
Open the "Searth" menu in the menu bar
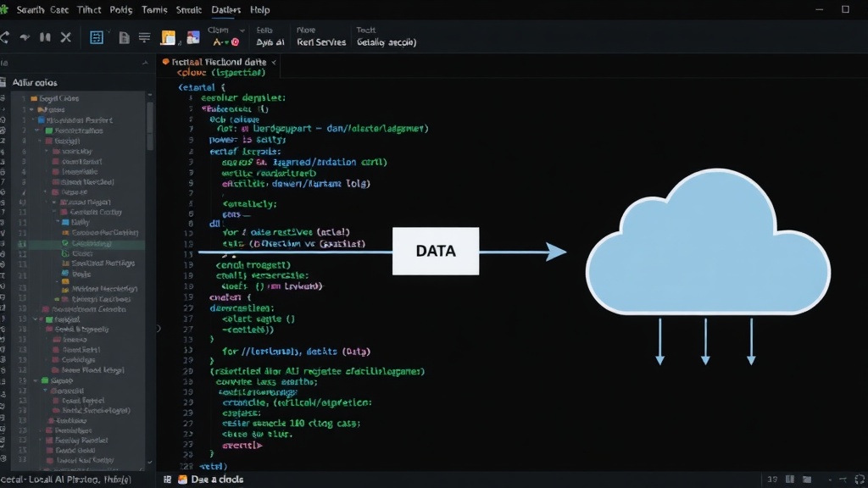tap(31, 10)
